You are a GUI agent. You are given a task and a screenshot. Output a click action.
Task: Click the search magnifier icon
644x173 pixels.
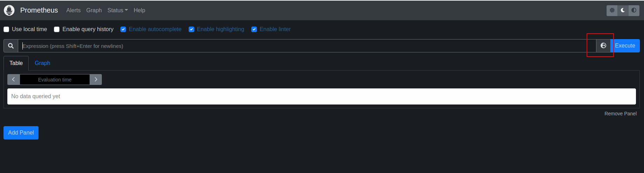11,46
